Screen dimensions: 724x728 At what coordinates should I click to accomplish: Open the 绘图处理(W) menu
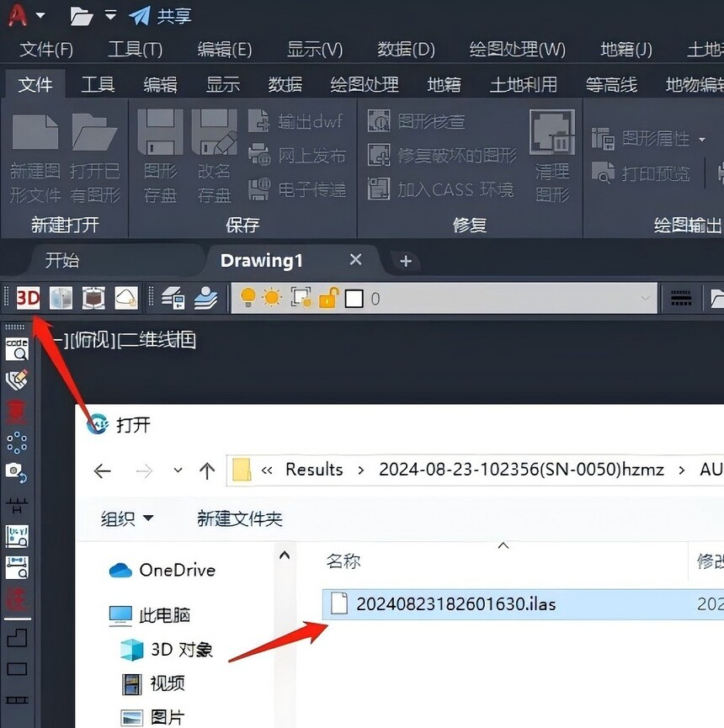[518, 49]
